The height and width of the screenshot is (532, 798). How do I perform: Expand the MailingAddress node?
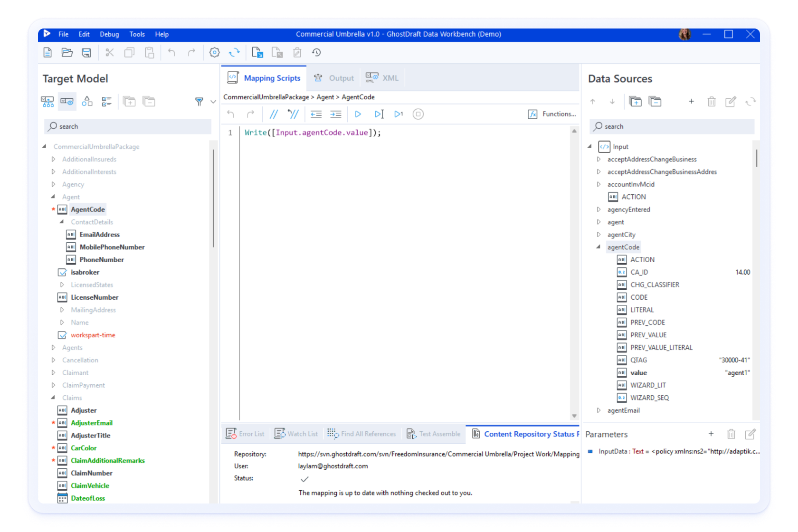[62, 310]
